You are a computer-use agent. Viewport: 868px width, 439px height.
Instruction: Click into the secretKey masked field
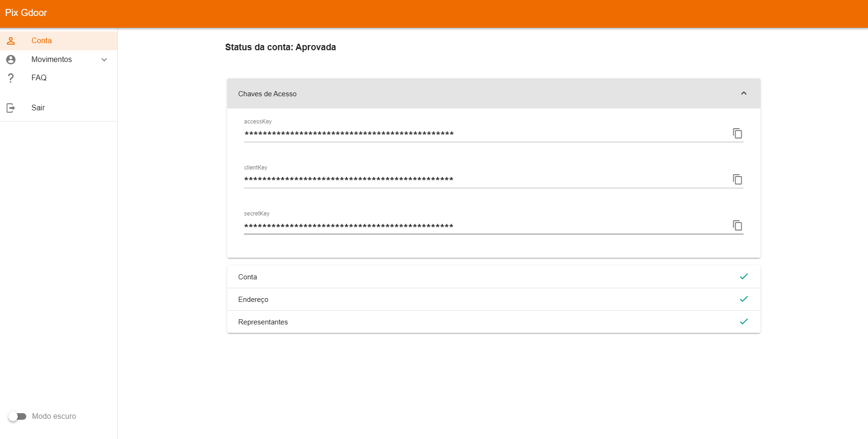coord(486,226)
